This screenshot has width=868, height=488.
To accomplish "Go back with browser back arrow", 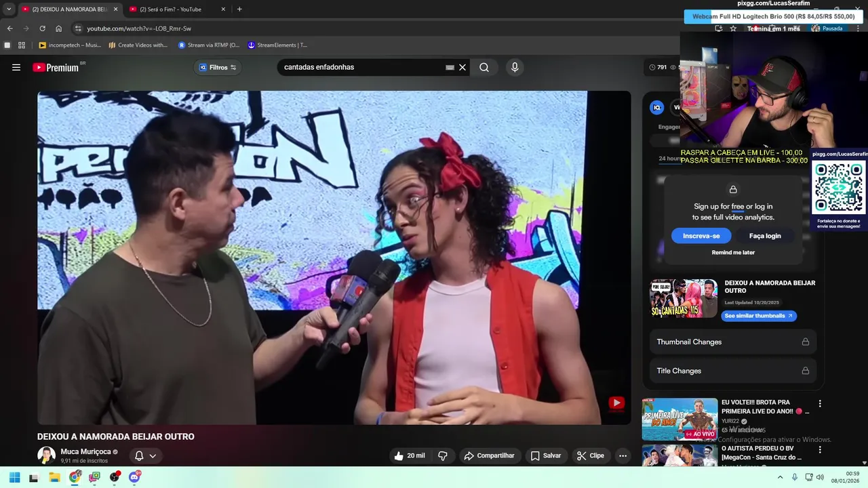I will [x=9, y=28].
